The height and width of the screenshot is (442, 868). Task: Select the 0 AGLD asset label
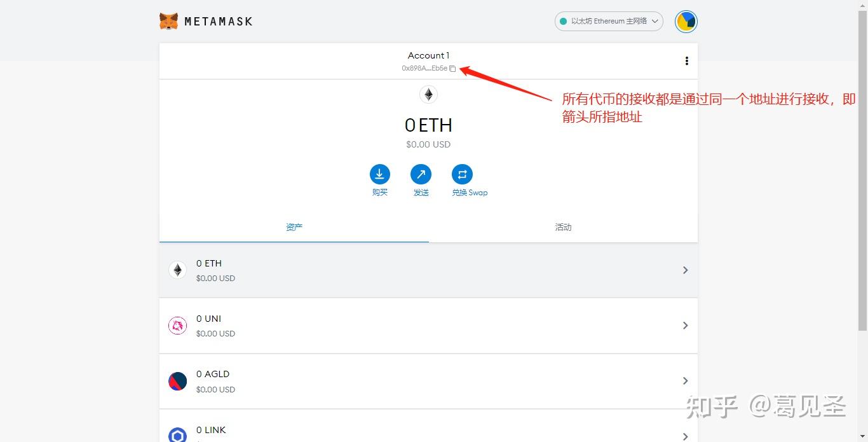[213, 374]
